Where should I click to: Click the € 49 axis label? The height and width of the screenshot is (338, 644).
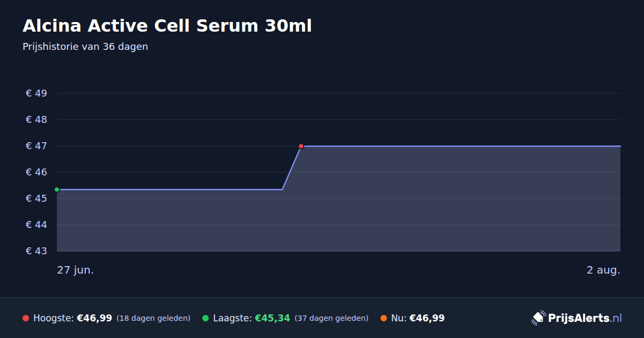(x=36, y=93)
